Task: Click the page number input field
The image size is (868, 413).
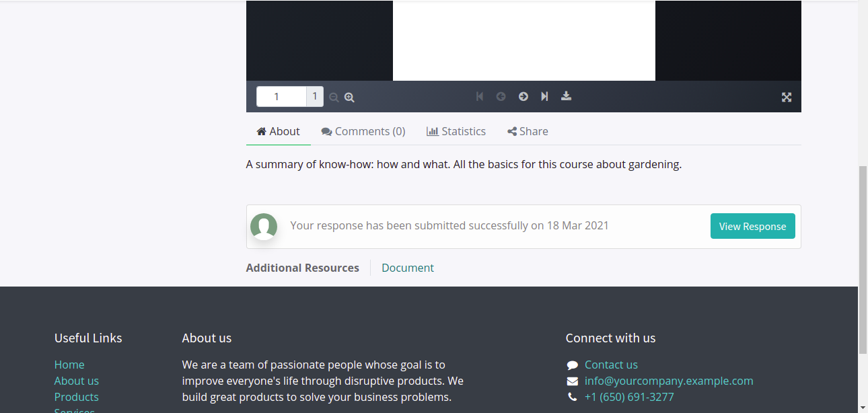Action: 281,97
